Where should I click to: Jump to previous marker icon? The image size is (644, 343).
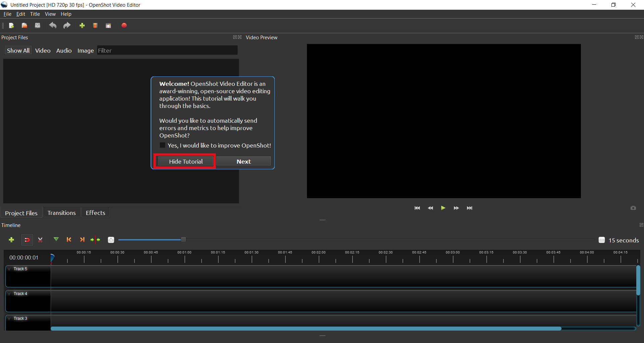(x=69, y=239)
